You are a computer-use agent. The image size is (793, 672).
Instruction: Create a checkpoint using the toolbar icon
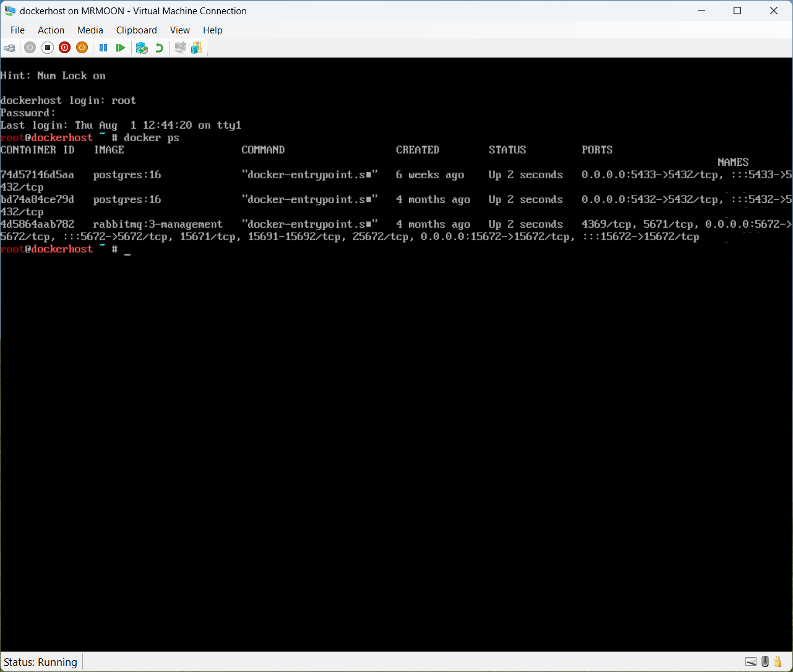pyautogui.click(x=142, y=48)
